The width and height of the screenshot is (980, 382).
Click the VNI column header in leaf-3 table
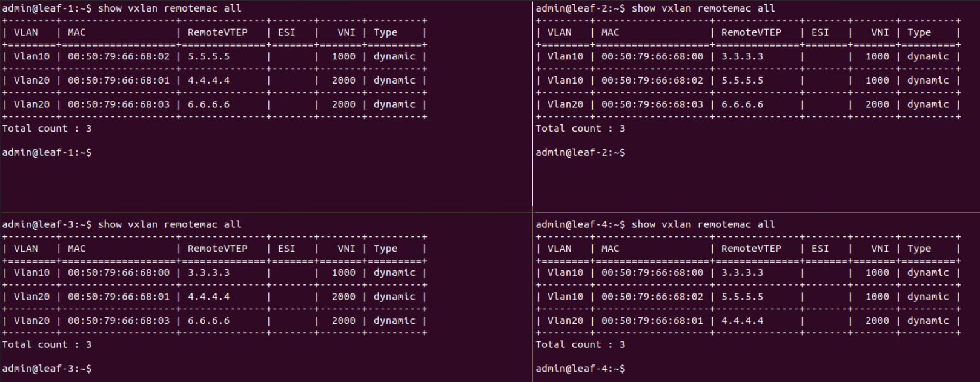pos(346,249)
